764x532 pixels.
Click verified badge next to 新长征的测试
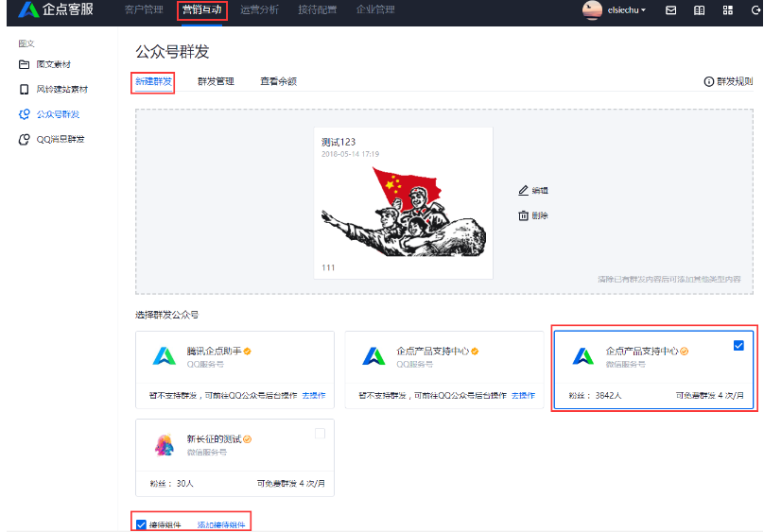[248, 439]
